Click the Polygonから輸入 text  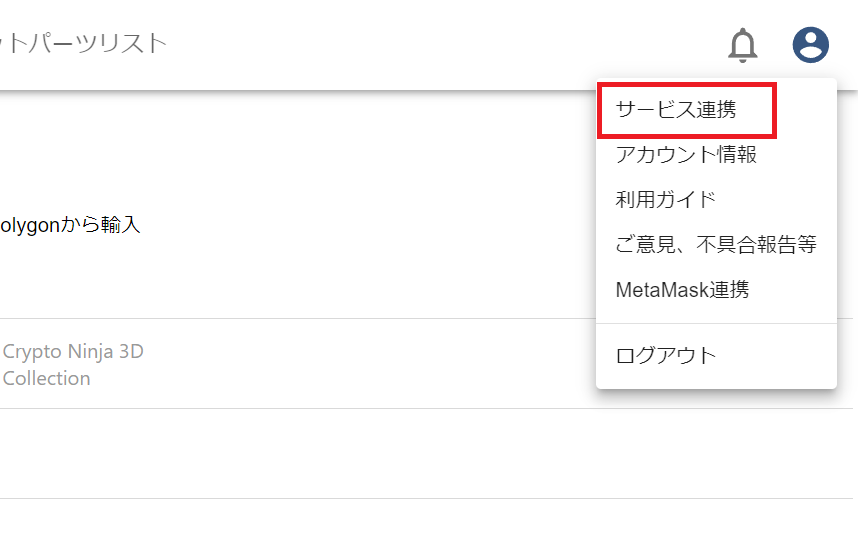click(70, 225)
